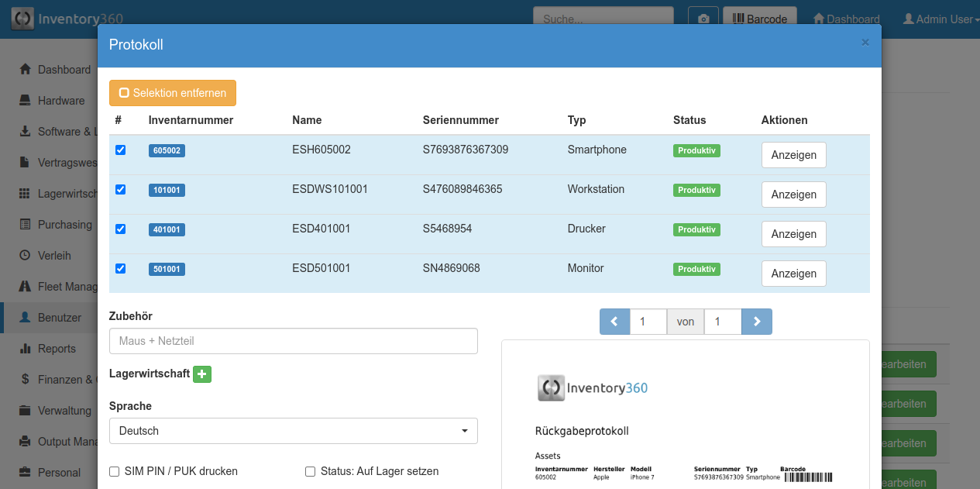Click into the Zubehör text field
The height and width of the screenshot is (489, 980).
tap(293, 341)
